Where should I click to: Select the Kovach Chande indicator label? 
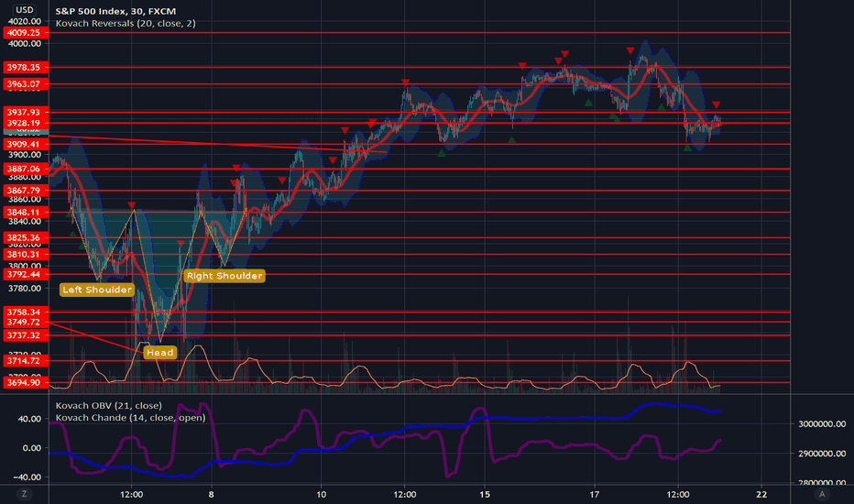coord(130,418)
